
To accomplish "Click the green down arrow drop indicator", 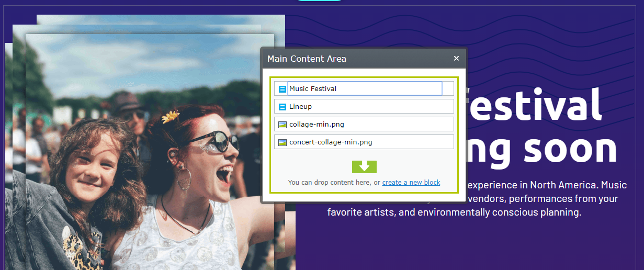I will pos(364,166).
